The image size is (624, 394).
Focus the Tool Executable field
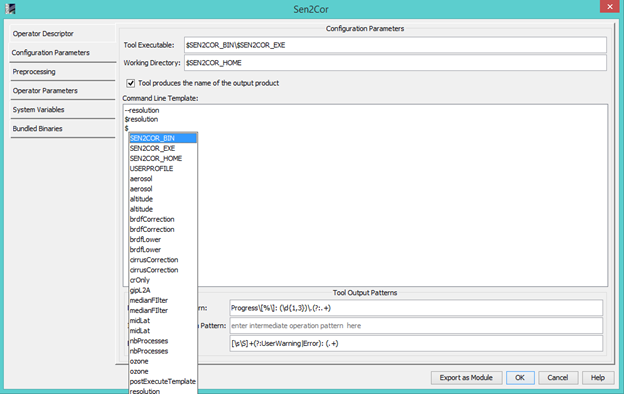coord(395,45)
